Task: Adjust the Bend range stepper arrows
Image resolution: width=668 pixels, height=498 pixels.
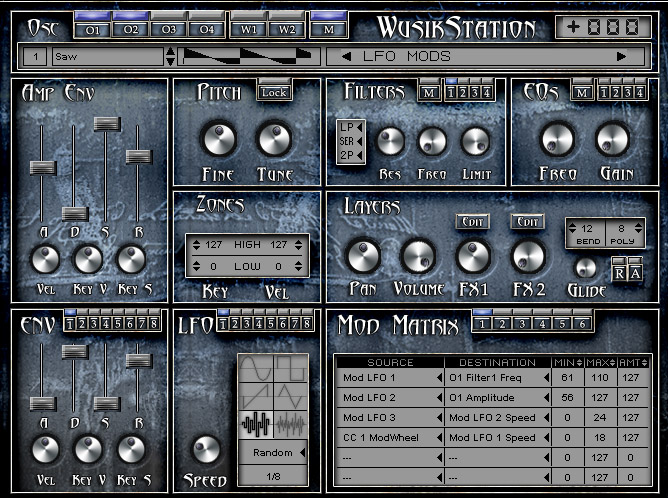Action: pyautogui.click(x=572, y=228)
